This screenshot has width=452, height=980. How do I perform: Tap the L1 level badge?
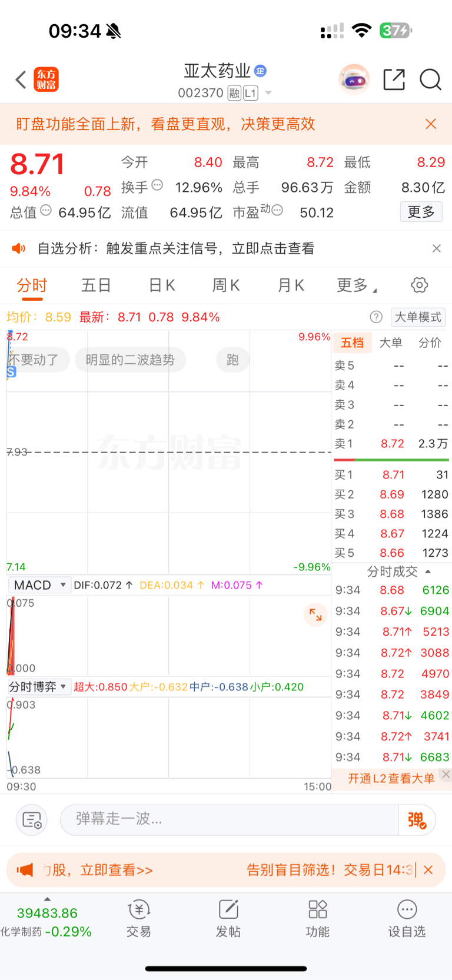pyautogui.click(x=251, y=93)
